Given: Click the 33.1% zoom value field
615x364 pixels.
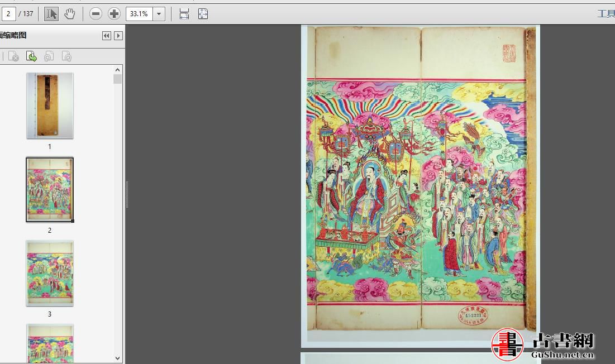Looking at the screenshot, I should (x=139, y=14).
